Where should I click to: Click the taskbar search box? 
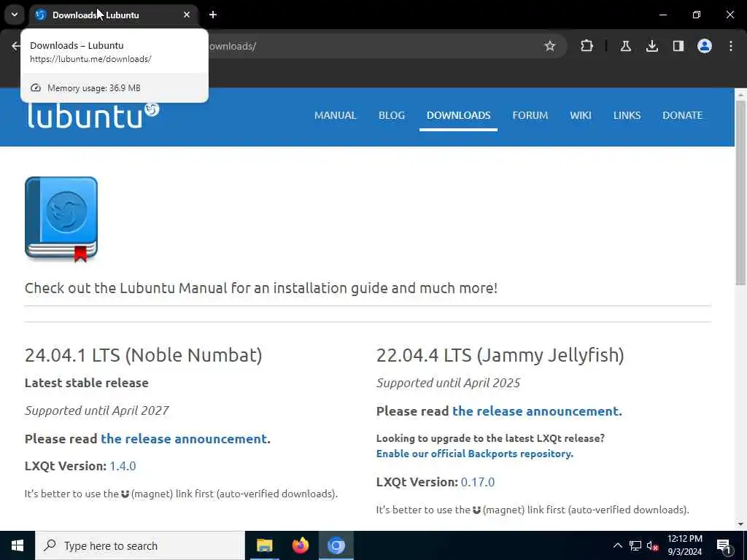[140, 545]
